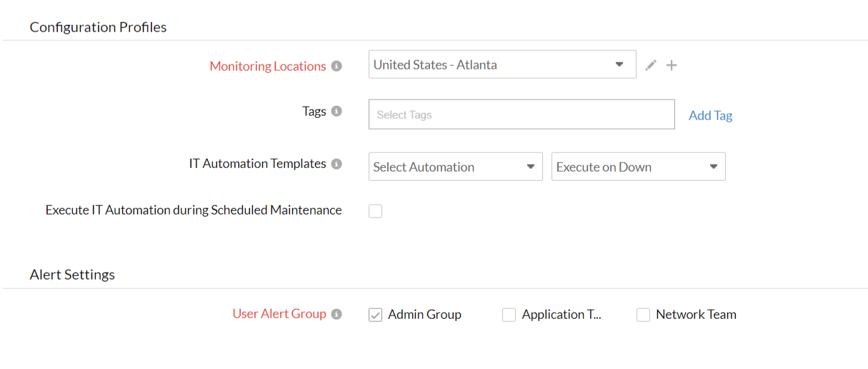Click the Alert Settings section heading
This screenshot has height=369, width=868.
coord(72,275)
